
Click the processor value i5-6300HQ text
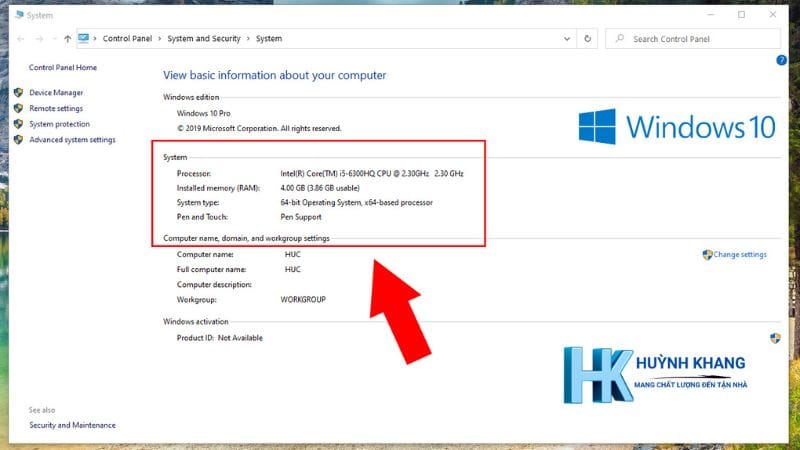(372, 173)
